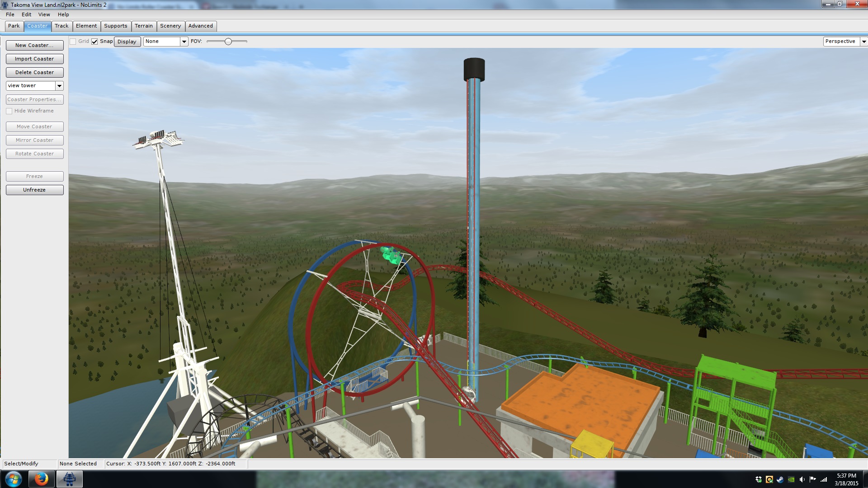Switch to the Terrain tab
The image size is (868, 488).
143,26
